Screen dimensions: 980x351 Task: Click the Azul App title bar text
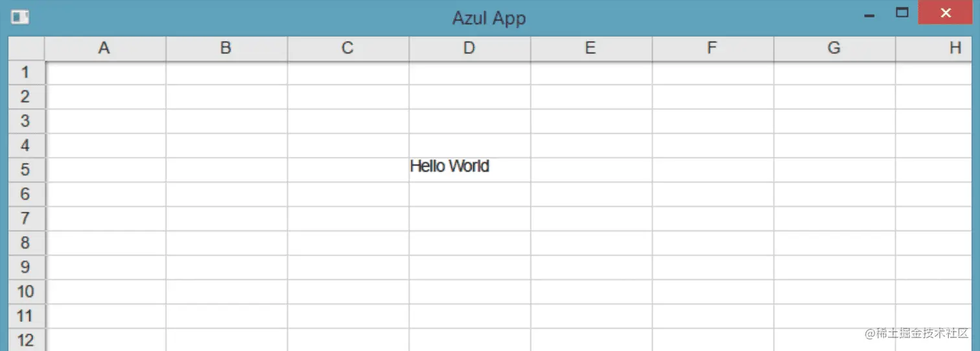tap(489, 18)
